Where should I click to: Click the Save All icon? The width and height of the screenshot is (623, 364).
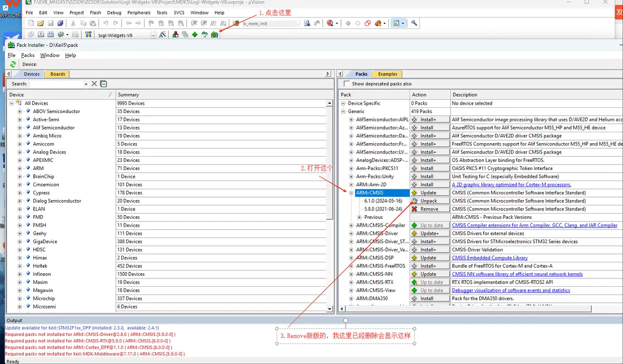point(60,23)
